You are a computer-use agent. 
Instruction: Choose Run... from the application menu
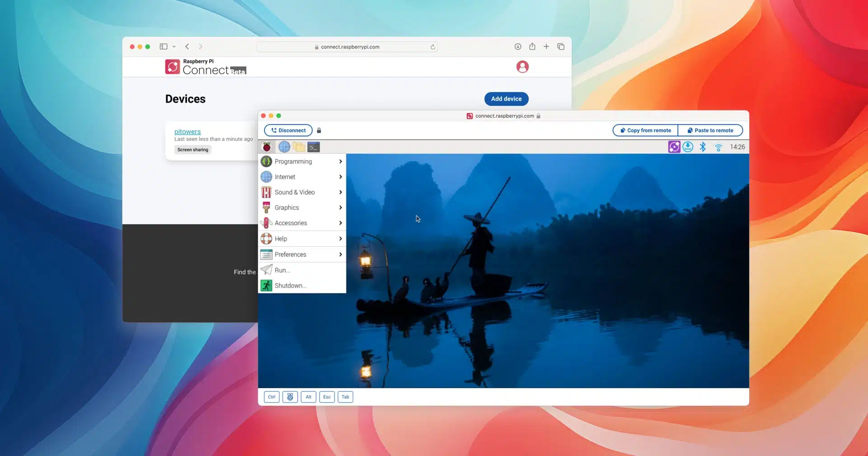pos(282,270)
